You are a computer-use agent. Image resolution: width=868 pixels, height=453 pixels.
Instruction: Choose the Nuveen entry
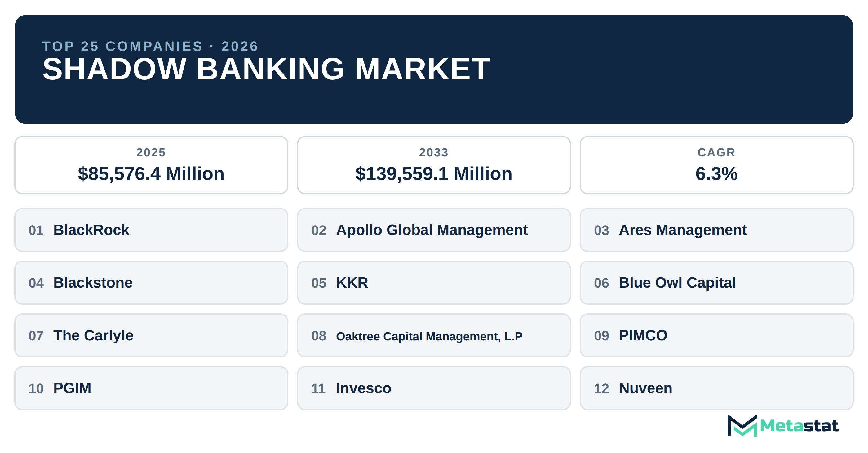click(716, 388)
